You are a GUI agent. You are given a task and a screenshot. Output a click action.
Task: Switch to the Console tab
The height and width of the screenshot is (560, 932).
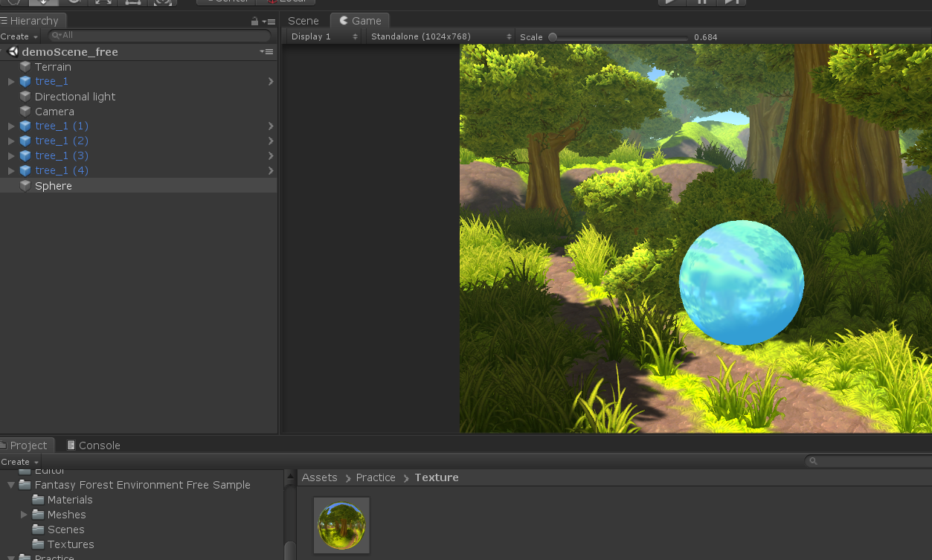click(x=94, y=445)
